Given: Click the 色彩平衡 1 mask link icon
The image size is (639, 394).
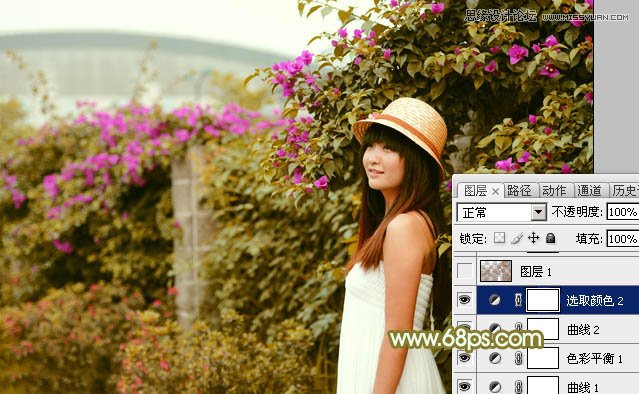Looking at the screenshot, I should 518,358.
